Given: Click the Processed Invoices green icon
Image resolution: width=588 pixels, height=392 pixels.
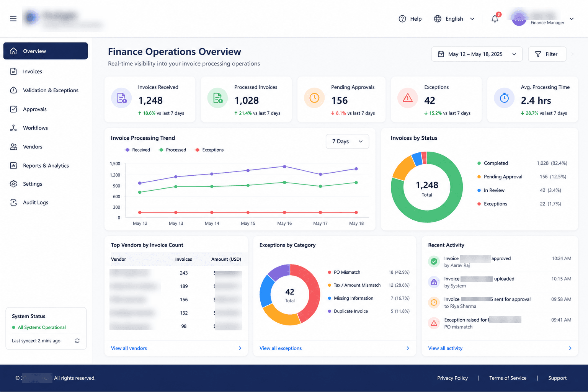Looking at the screenshot, I should 217,98.
